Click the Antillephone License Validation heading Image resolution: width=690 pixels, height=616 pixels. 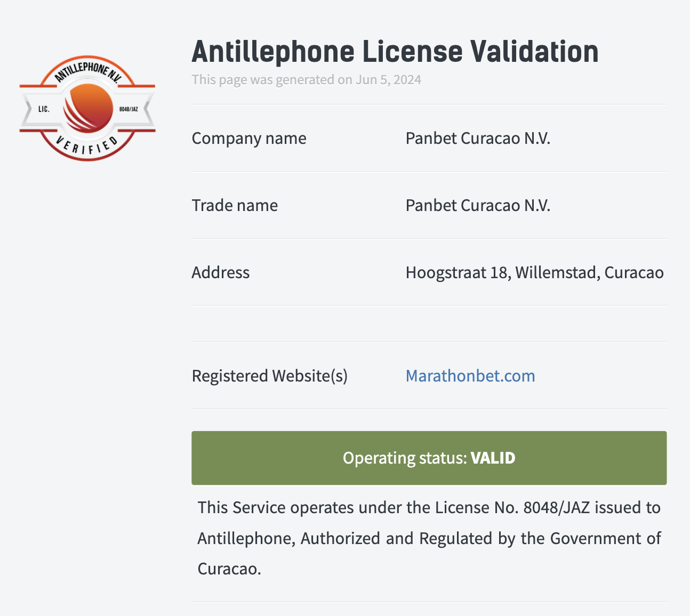(x=395, y=52)
